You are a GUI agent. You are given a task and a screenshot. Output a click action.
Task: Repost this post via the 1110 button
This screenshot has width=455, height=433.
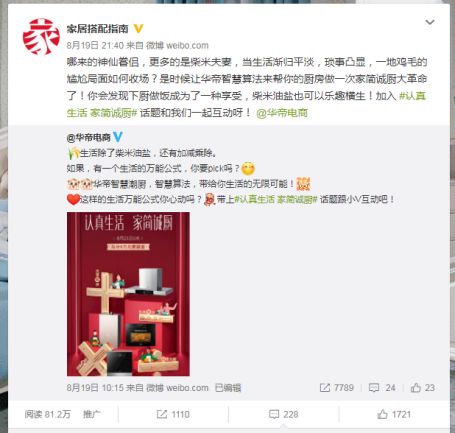pyautogui.click(x=173, y=414)
